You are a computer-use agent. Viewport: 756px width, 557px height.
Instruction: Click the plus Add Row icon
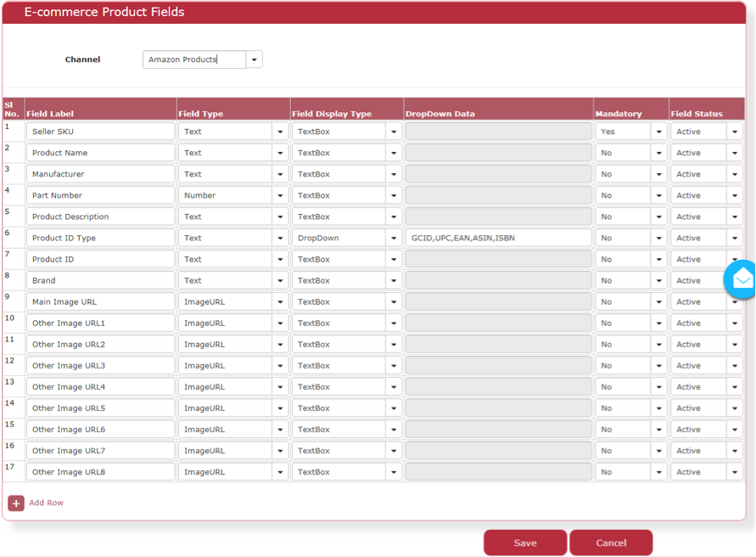[x=16, y=503]
